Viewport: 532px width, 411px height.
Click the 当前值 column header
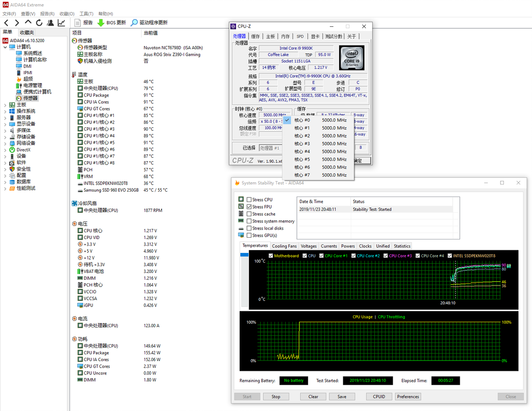point(151,33)
